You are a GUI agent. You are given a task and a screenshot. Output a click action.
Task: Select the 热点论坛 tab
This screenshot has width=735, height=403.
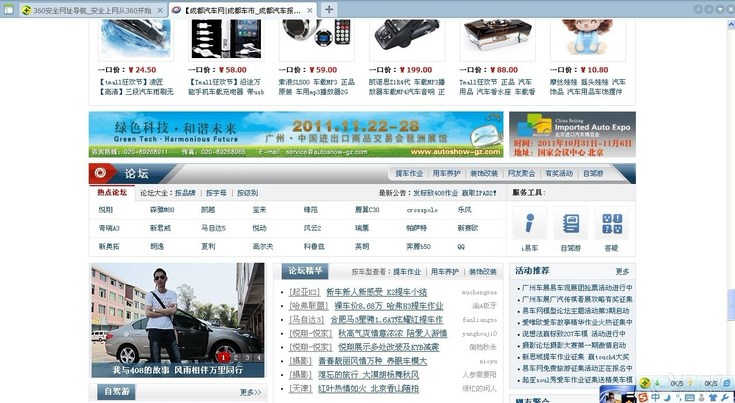pos(112,192)
